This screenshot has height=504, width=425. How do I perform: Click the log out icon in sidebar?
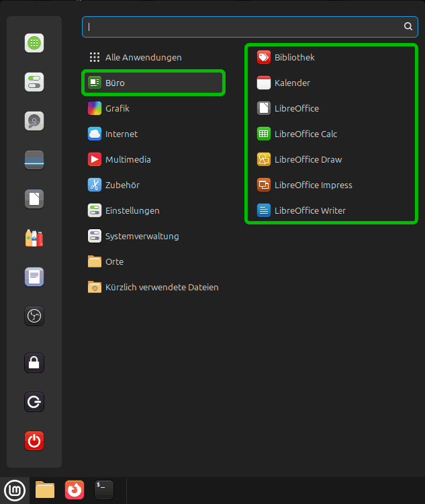point(34,402)
